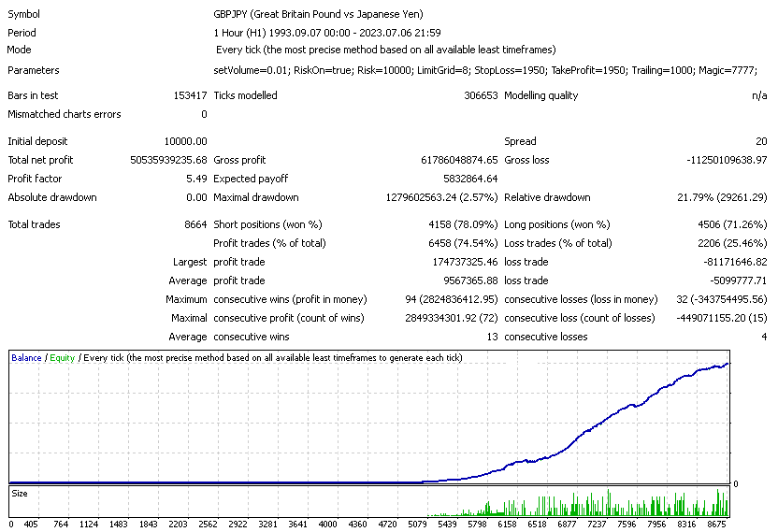
Task: Click the Mode Every tick description text
Action: 385,50
